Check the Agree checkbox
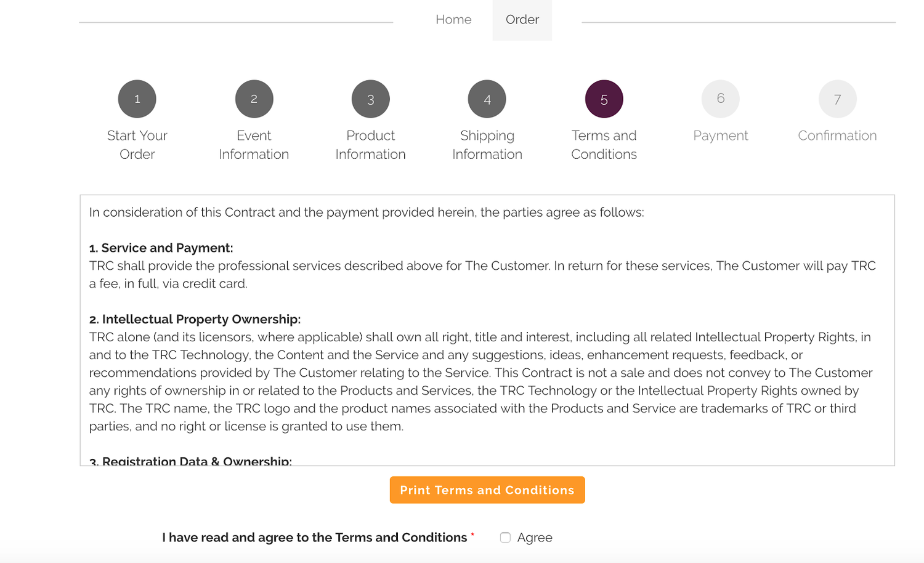This screenshot has width=924, height=563. tap(505, 538)
